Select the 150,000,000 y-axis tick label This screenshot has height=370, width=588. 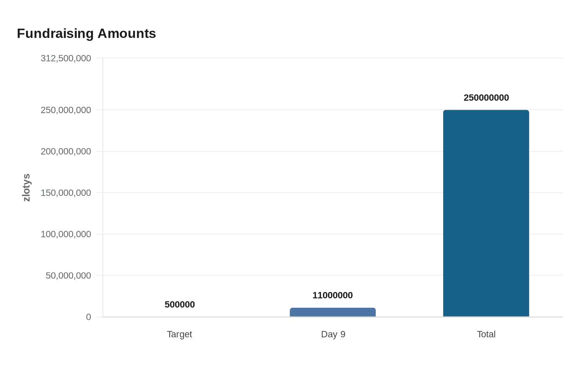coord(66,193)
